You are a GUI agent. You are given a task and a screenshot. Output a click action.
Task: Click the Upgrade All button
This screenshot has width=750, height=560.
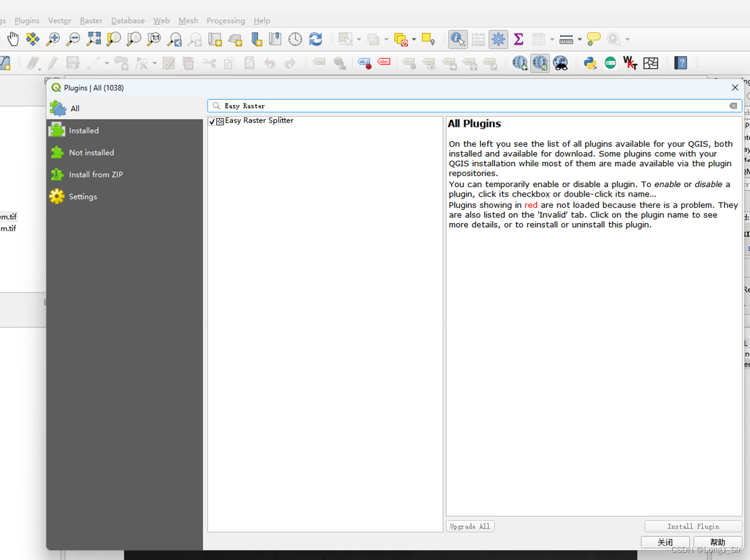pyautogui.click(x=470, y=527)
